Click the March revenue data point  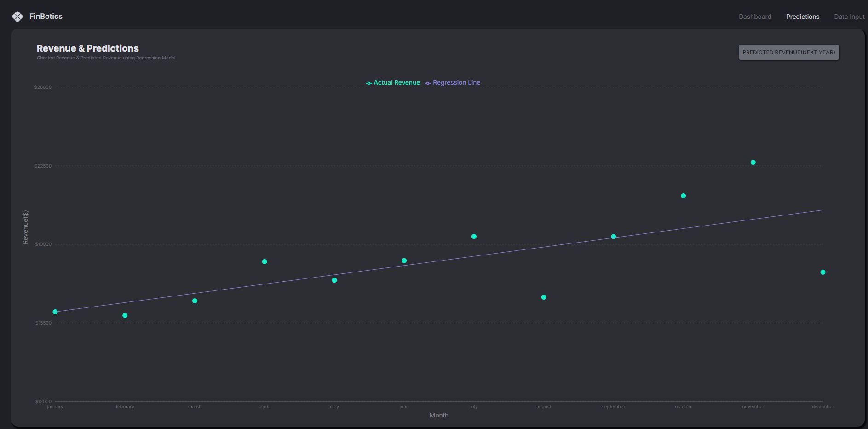click(195, 301)
